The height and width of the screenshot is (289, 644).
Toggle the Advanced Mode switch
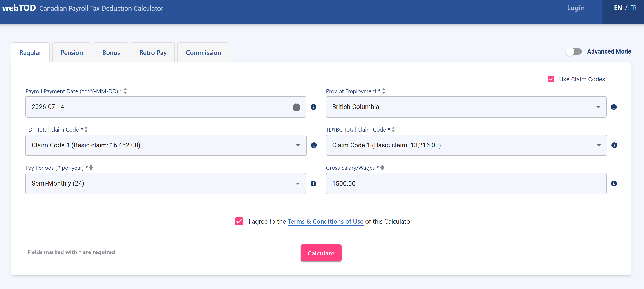click(x=574, y=52)
